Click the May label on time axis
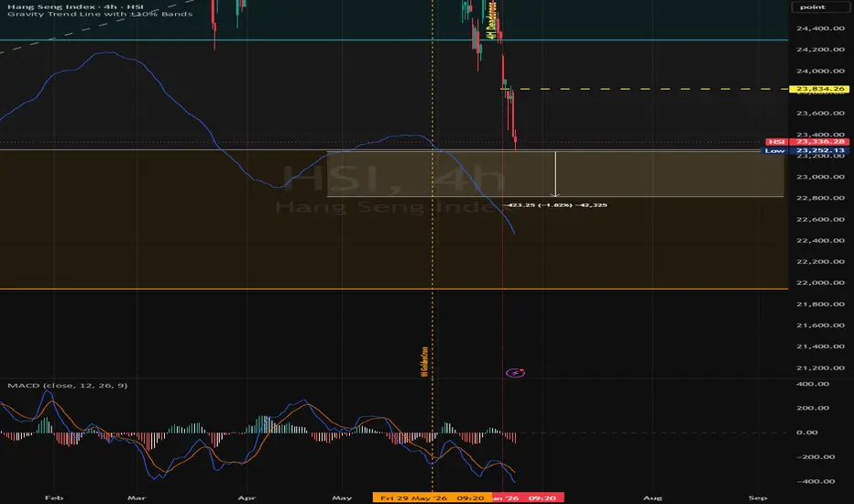The width and height of the screenshot is (854, 504). point(342,498)
